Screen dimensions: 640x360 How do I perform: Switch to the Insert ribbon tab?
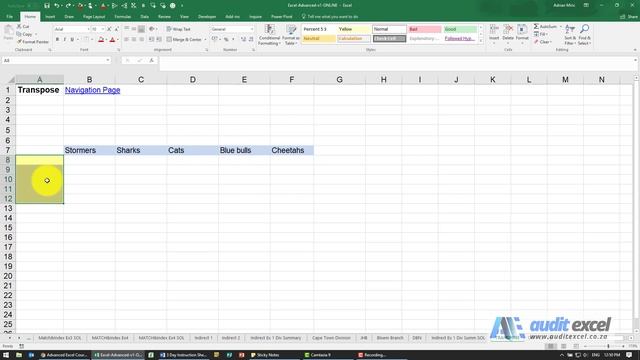(x=50, y=17)
